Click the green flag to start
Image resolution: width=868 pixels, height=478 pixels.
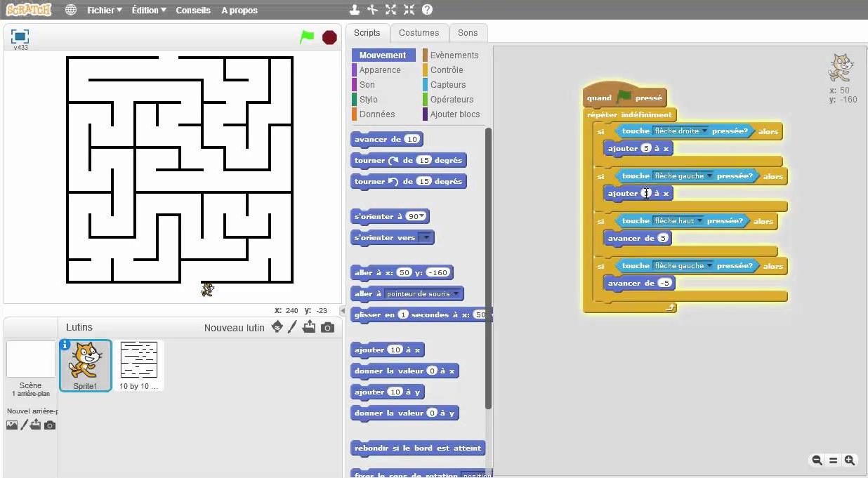[307, 37]
